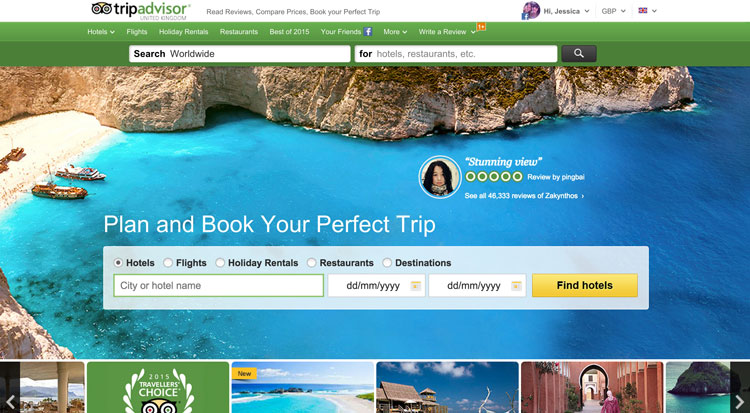The width and height of the screenshot is (750, 413).
Task: Choose the Destinations radio option
Action: pyautogui.click(x=387, y=263)
